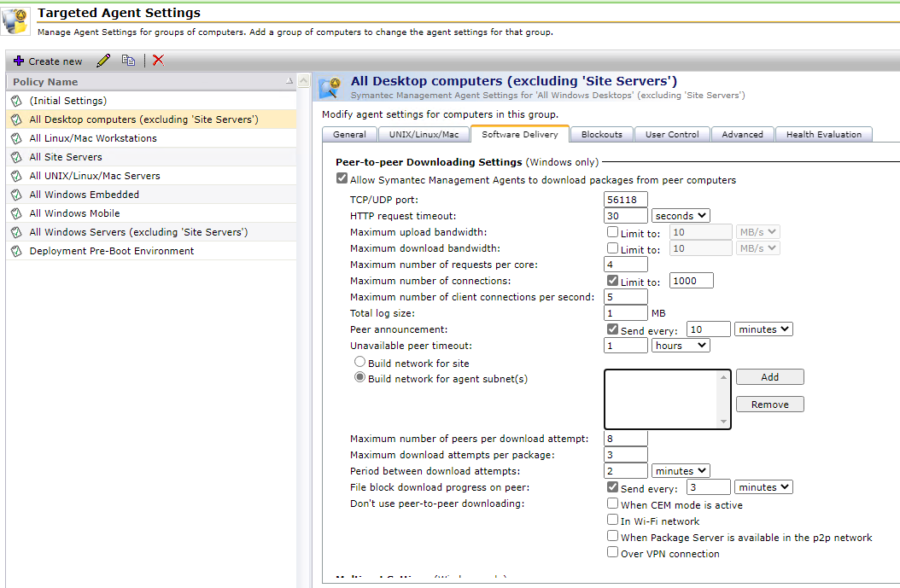Image resolution: width=900 pixels, height=588 pixels.
Task: Click the subnet list scroll down arrow
Action: pos(724,422)
